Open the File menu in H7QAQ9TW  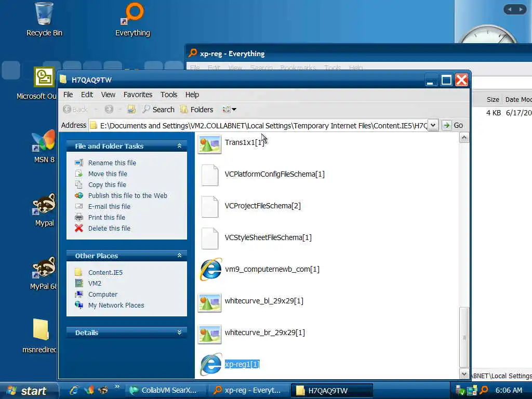click(x=68, y=95)
